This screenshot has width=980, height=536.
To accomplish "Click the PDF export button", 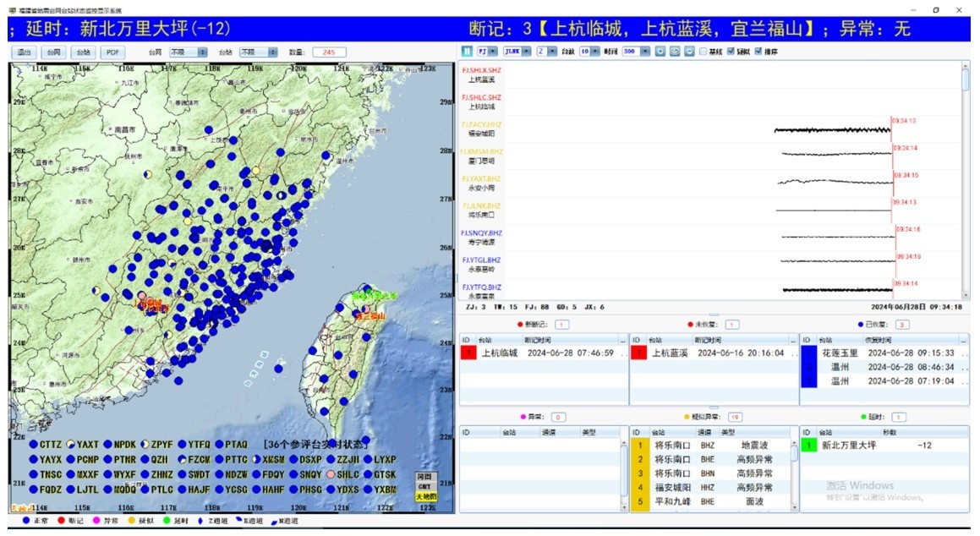I will 111,52.
